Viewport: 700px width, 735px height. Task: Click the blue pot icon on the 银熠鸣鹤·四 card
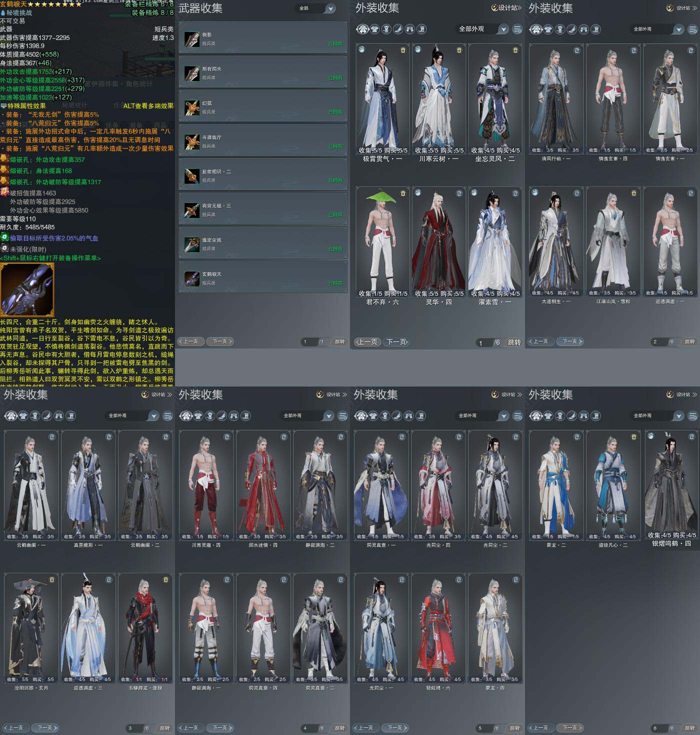pos(650,436)
